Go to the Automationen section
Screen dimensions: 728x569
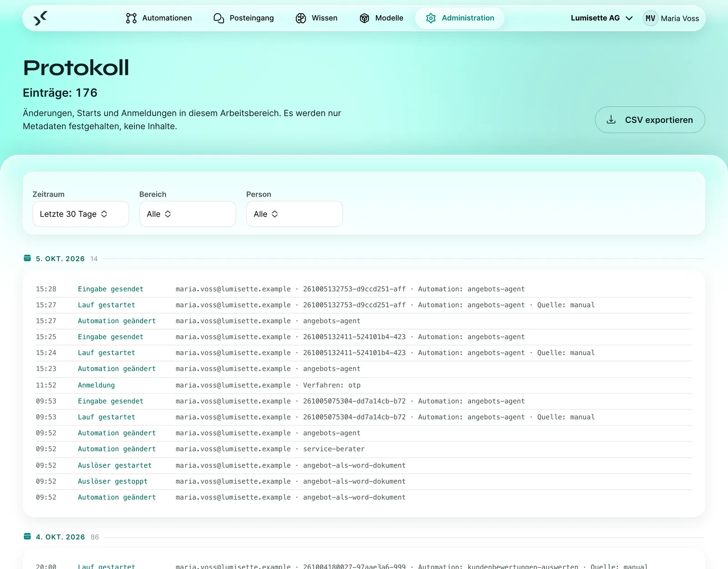pos(159,18)
